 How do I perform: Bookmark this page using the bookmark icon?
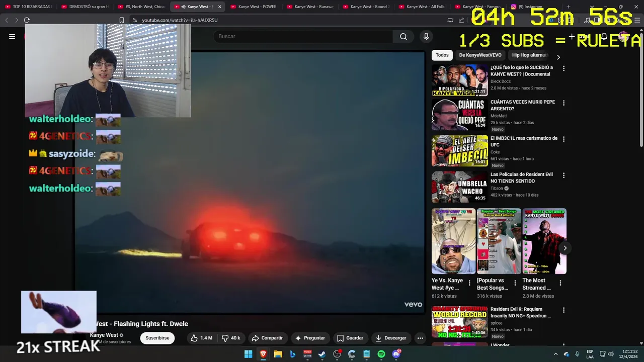coord(122,20)
